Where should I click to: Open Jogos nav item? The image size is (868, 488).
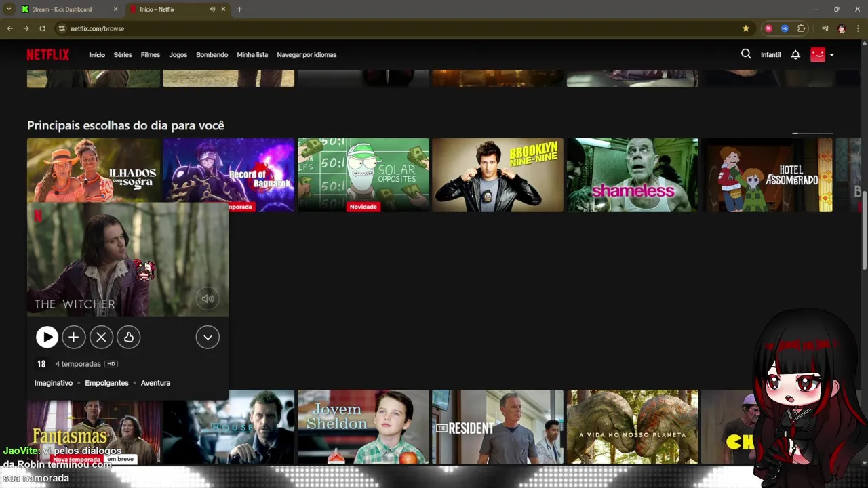coord(178,55)
